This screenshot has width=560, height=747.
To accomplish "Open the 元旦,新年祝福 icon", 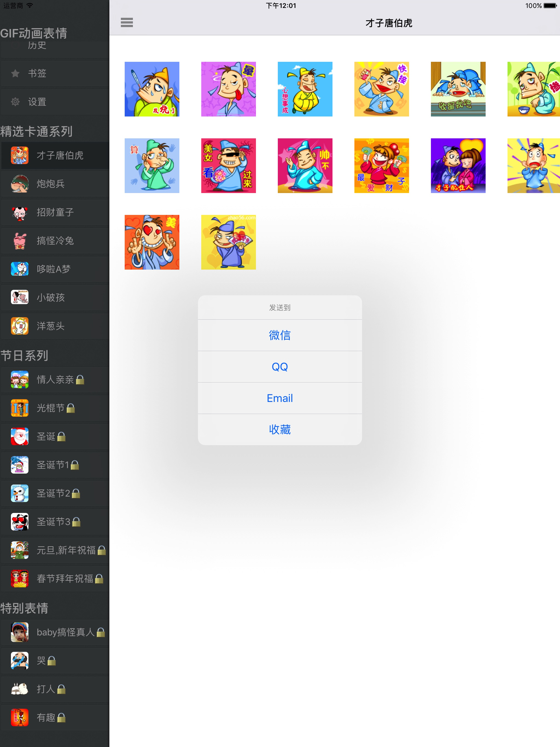I will tap(20, 550).
